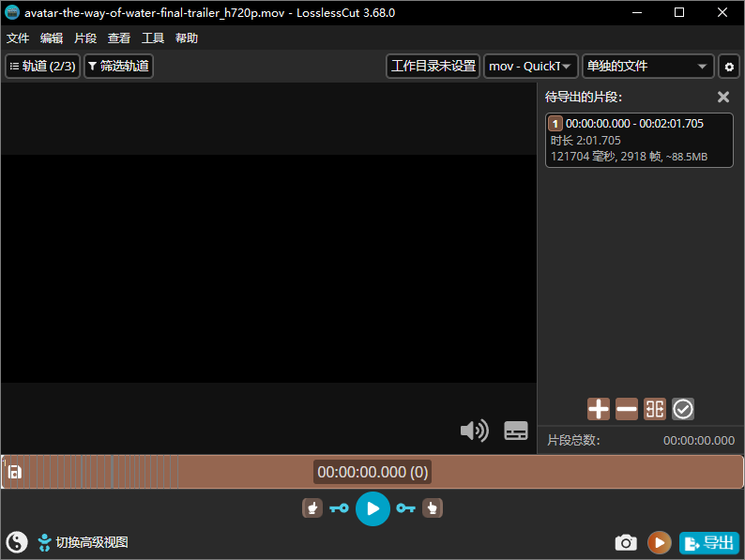Click the save icon on the timeline

tap(15, 472)
